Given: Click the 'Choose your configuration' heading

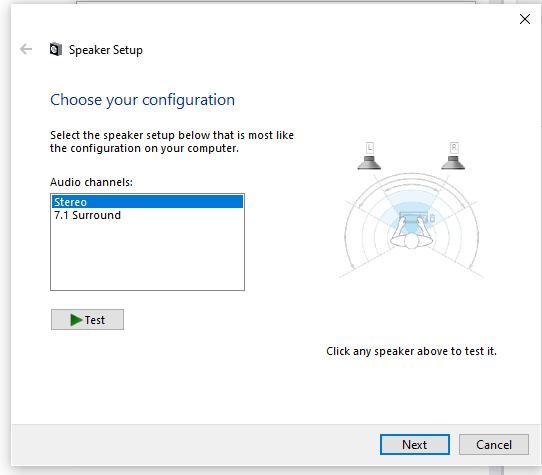Looking at the screenshot, I should coord(142,100).
